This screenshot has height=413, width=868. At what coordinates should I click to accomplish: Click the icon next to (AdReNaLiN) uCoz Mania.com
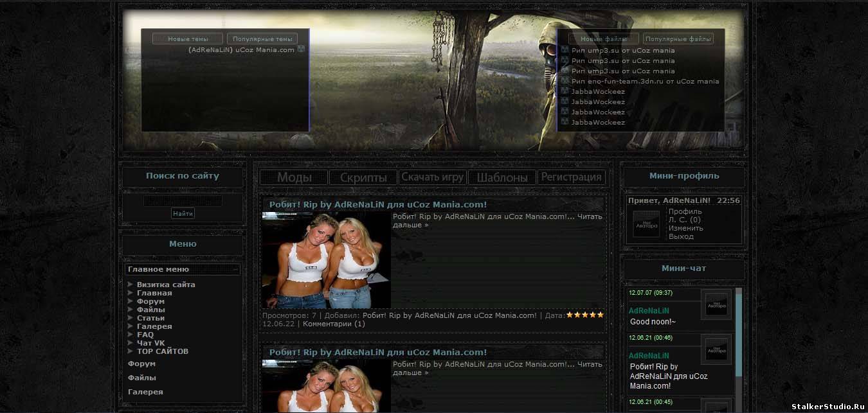click(x=301, y=49)
